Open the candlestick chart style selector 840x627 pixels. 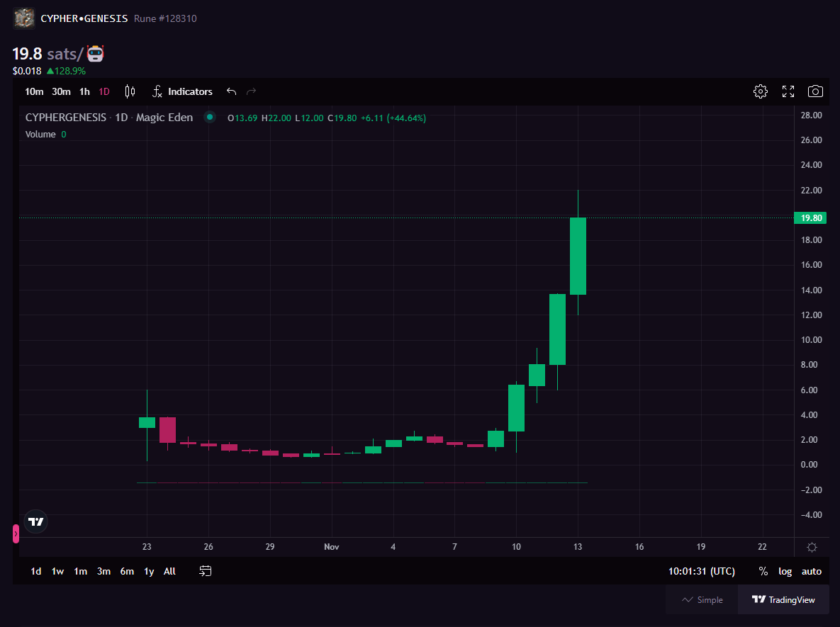coord(130,91)
